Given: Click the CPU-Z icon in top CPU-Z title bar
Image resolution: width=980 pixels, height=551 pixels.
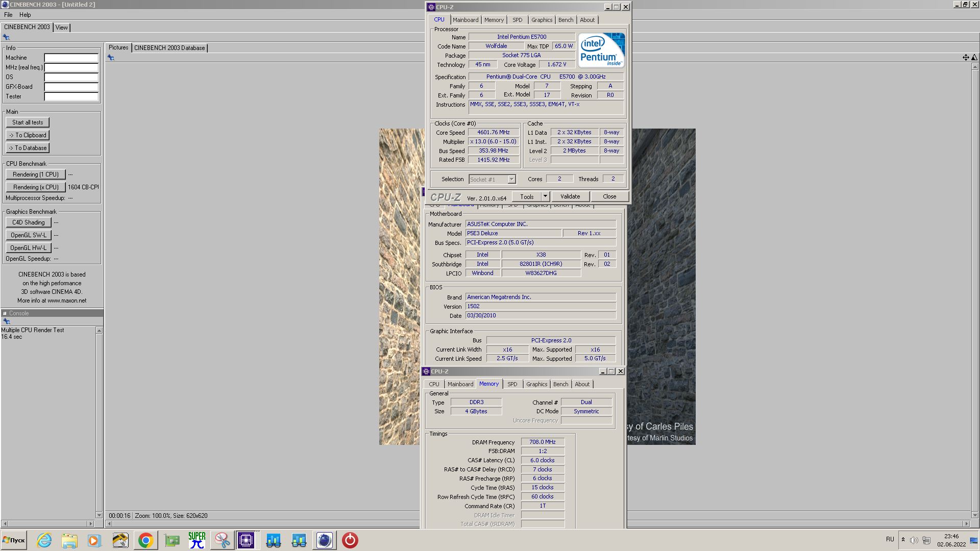Looking at the screenshot, I should point(431,7).
